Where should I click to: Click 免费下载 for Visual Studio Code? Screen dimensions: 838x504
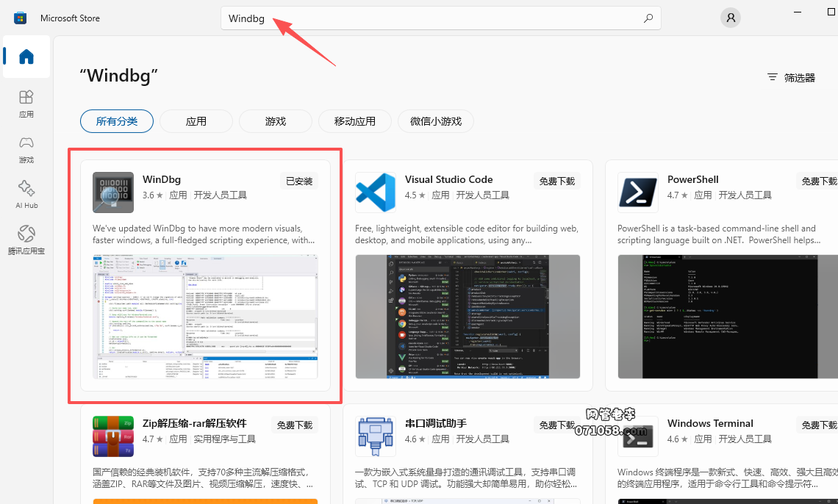pos(558,181)
